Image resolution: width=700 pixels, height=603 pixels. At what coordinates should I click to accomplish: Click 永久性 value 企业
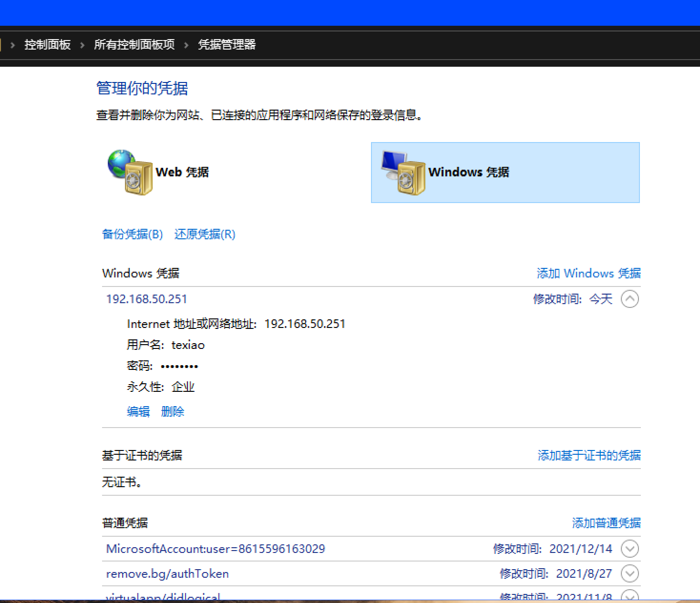click(183, 387)
